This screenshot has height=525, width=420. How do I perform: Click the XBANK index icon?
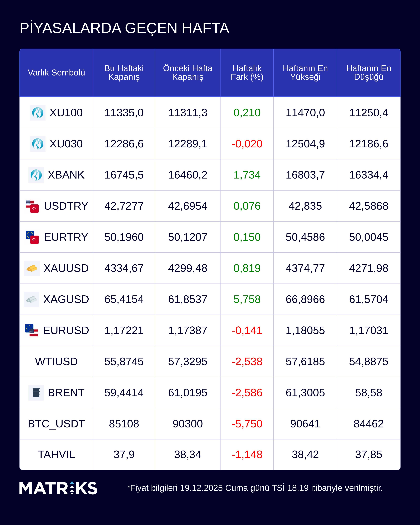pos(36,175)
